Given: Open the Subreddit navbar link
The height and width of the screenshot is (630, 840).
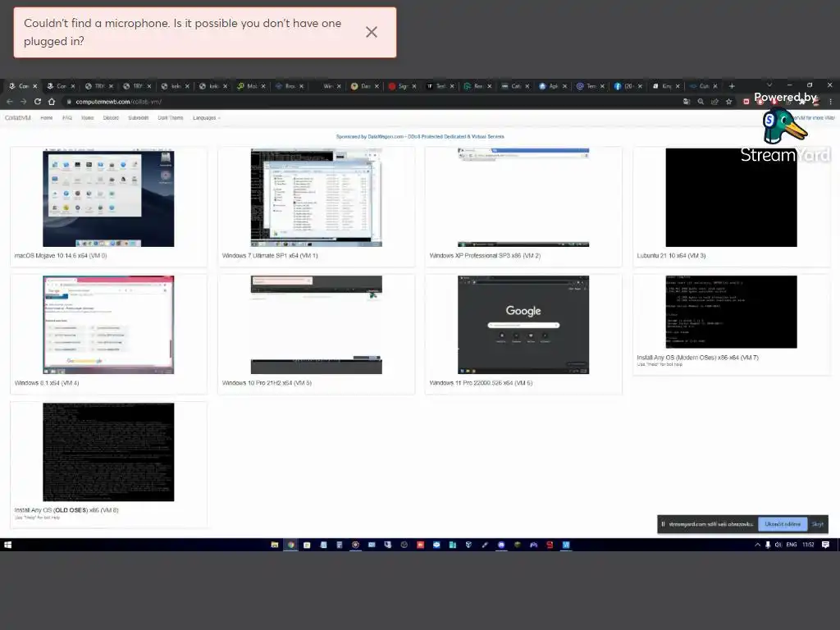Looking at the screenshot, I should coord(138,118).
